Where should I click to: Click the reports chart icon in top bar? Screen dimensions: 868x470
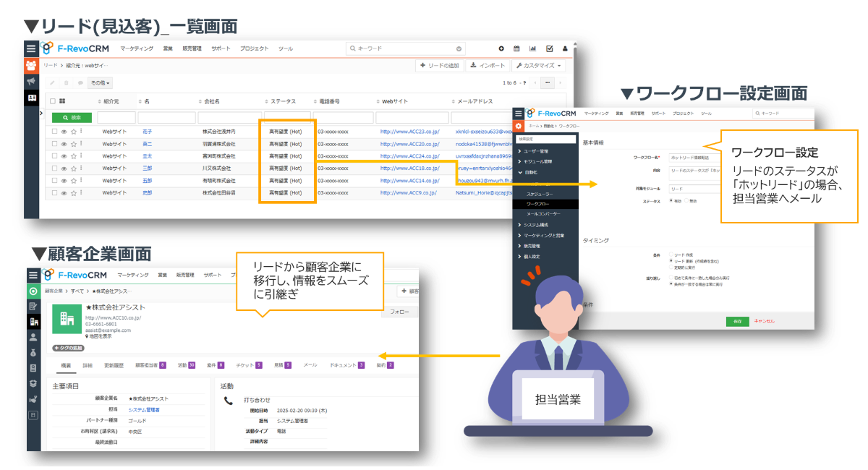point(533,48)
